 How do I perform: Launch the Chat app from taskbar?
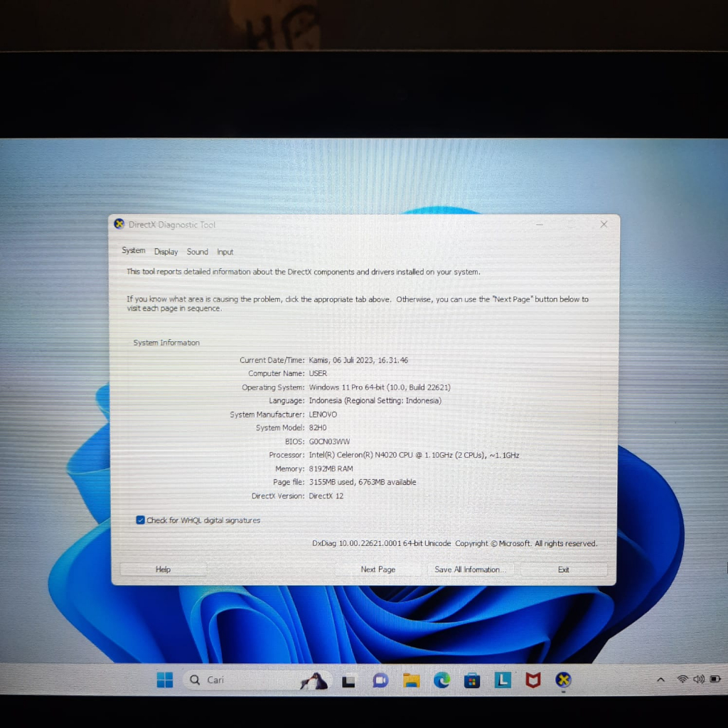coord(380,681)
